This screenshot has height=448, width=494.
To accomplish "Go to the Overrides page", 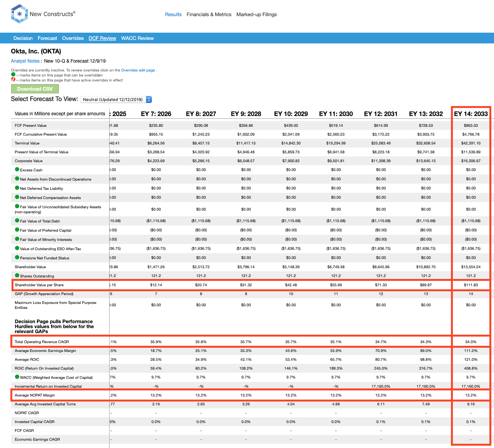I will click(x=73, y=38).
